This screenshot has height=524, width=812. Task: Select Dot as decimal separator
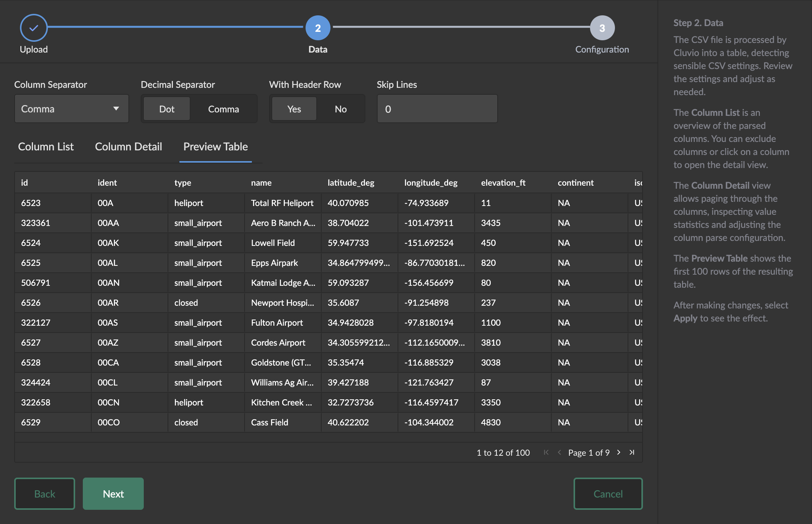click(167, 109)
